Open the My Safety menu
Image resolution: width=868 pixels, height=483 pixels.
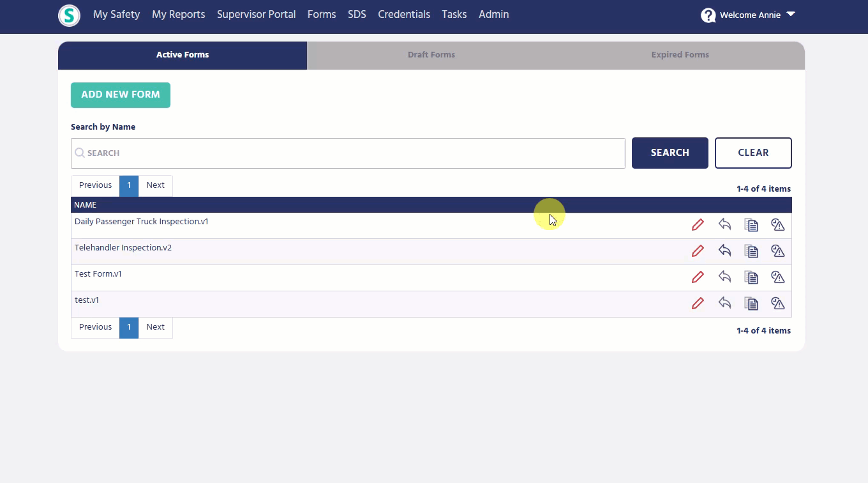point(116,14)
